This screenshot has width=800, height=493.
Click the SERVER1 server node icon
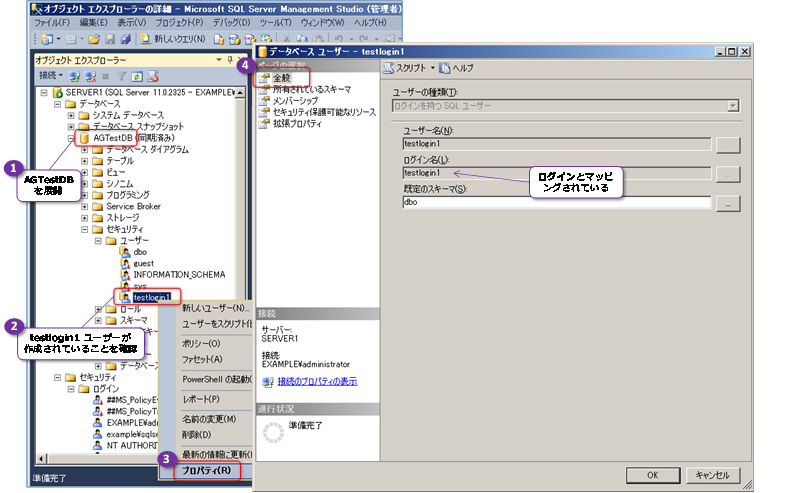point(58,93)
